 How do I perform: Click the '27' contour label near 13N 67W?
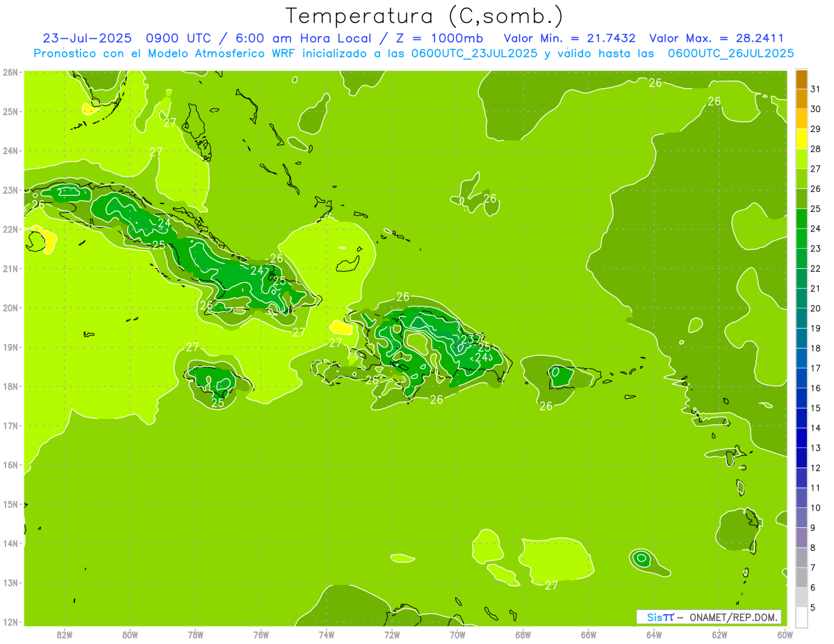(551, 586)
